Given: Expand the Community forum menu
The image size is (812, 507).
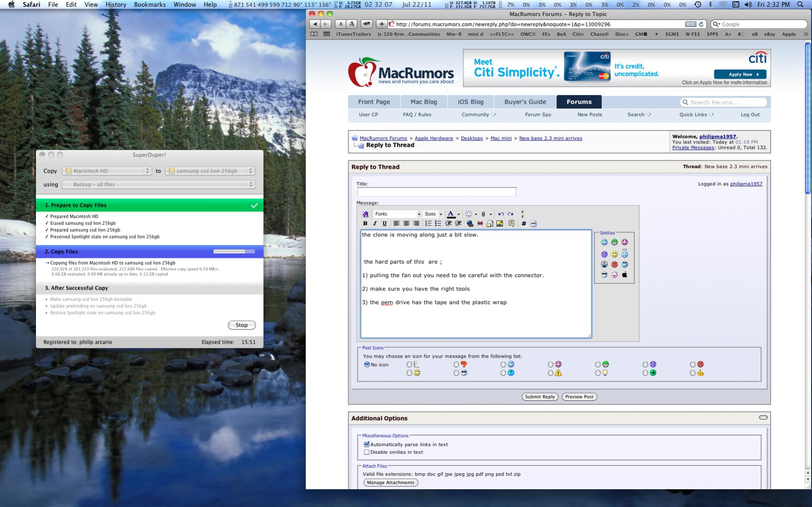Looking at the screenshot, I should (x=479, y=115).
